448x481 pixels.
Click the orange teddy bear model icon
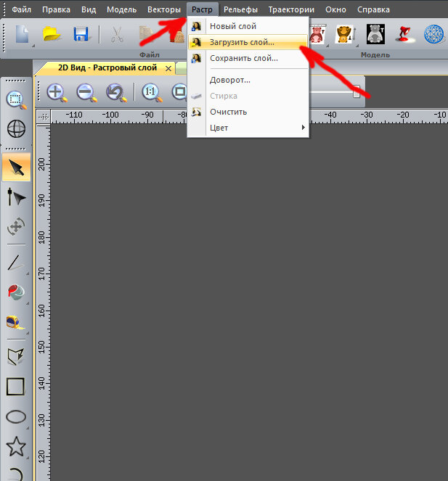pyautogui.click(x=344, y=34)
